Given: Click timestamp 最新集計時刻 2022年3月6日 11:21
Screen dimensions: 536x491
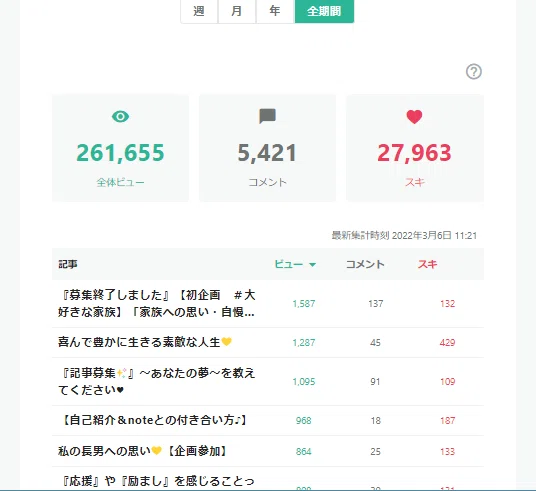Looking at the screenshot, I should point(404,236).
